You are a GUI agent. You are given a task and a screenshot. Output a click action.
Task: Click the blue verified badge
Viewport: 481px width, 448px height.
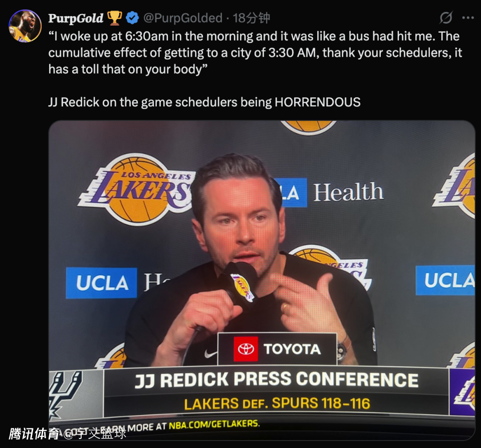pyautogui.click(x=132, y=18)
